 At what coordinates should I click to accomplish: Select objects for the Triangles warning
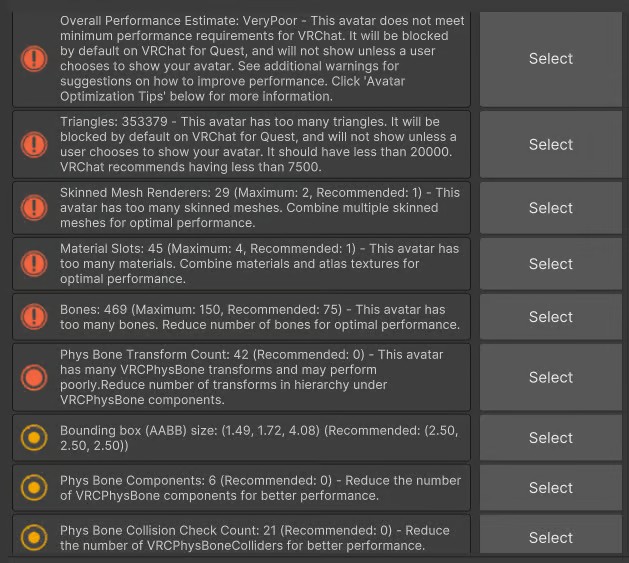[x=551, y=144]
